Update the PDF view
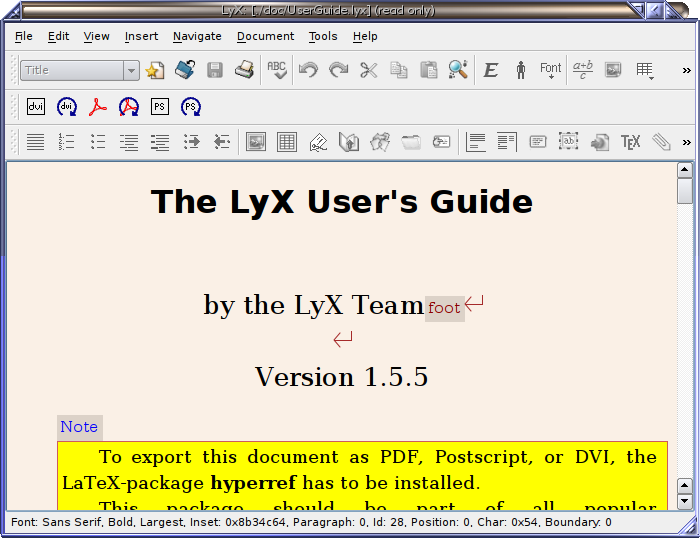The width and height of the screenshot is (700, 538). pos(129,107)
